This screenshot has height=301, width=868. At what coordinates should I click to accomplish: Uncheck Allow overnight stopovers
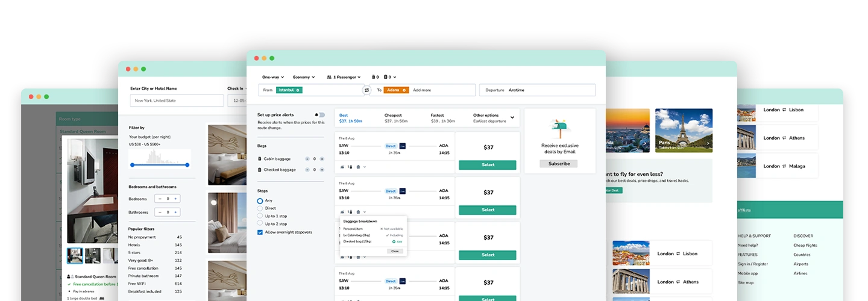[x=260, y=232]
